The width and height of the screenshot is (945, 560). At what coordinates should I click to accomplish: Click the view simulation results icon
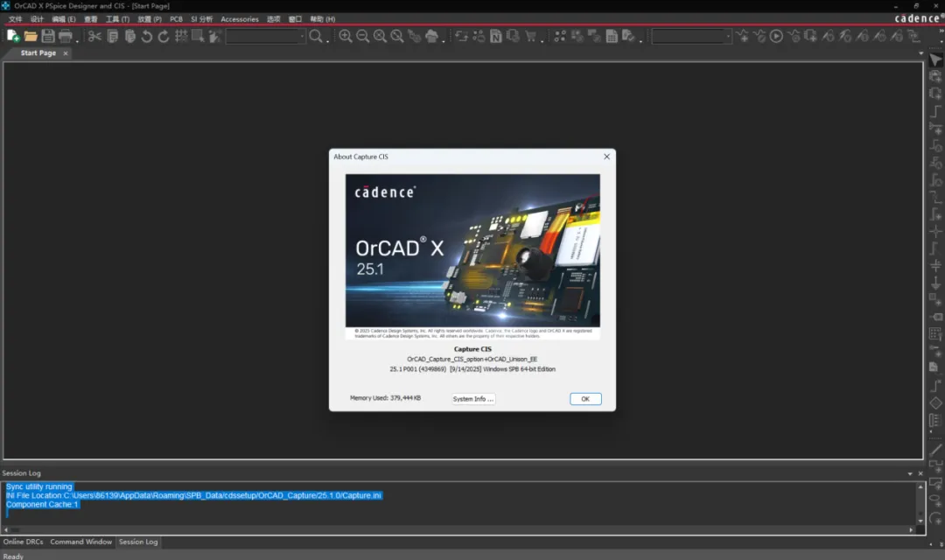coord(794,36)
